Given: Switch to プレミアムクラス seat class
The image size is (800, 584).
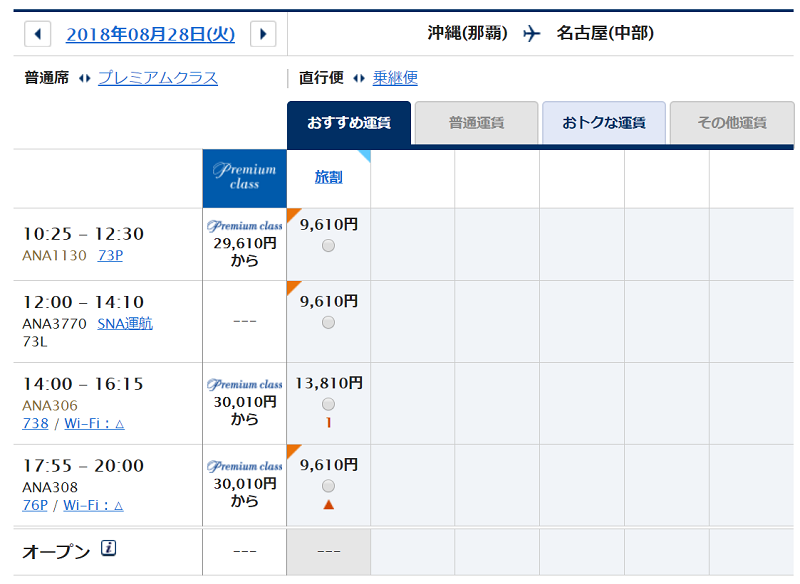Looking at the screenshot, I should click(158, 78).
